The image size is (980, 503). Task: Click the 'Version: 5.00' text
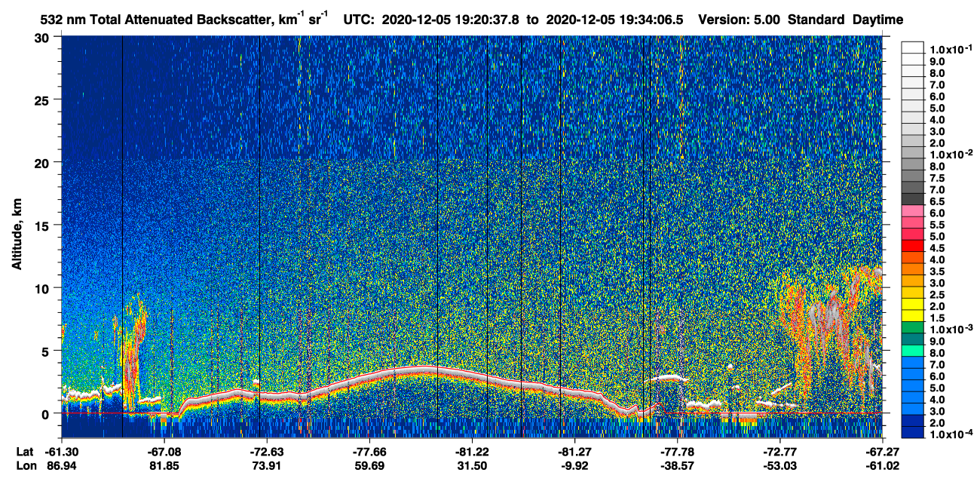point(740,20)
